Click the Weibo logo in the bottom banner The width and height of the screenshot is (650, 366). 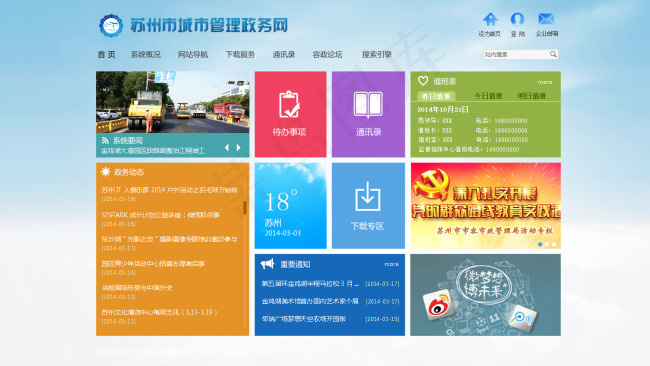(439, 305)
